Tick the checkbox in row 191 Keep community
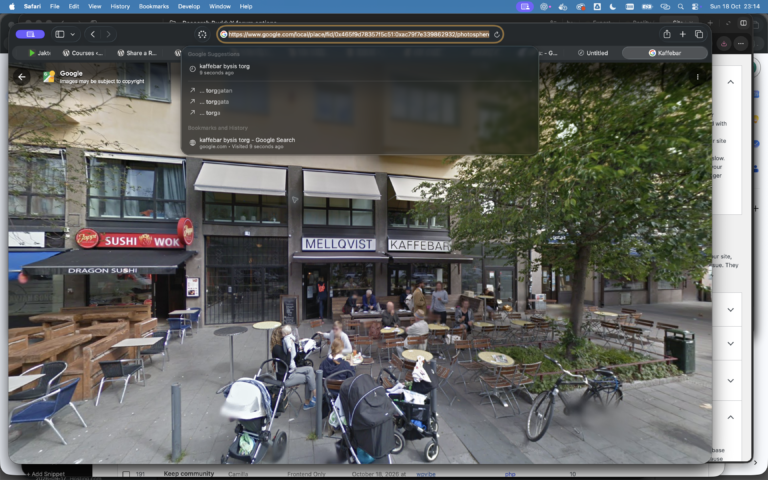The image size is (768, 480). (126, 474)
